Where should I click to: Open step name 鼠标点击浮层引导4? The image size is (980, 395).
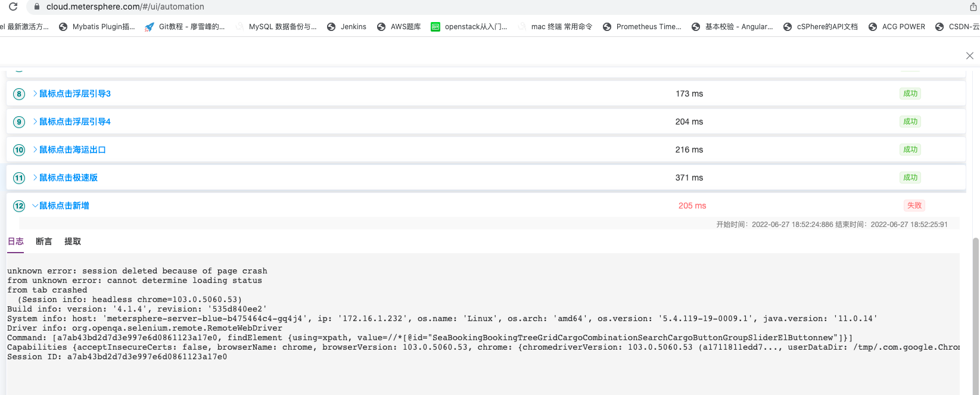(75, 122)
